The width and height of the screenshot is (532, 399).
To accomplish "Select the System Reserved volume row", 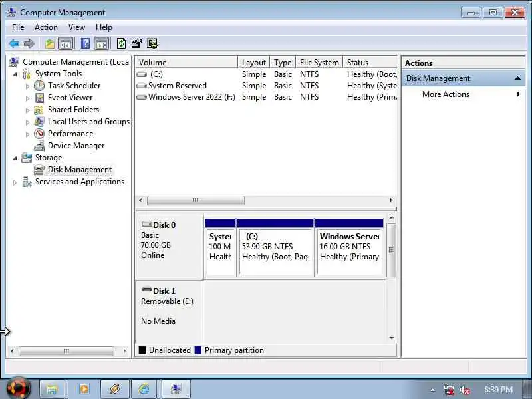I will click(266, 86).
